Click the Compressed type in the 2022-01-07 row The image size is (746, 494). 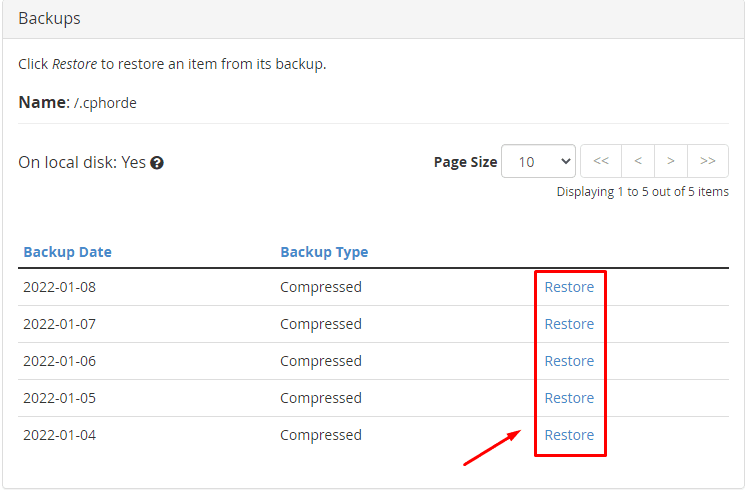320,324
